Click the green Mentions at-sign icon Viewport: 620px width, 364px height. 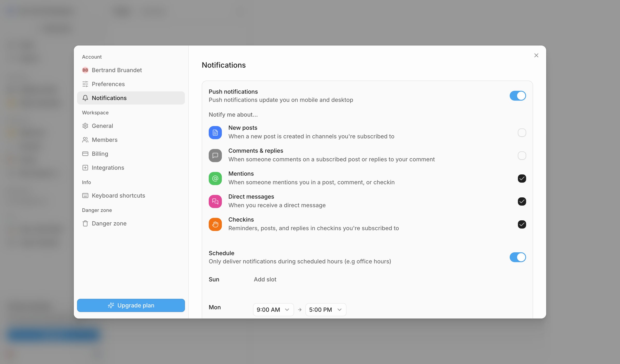(x=215, y=179)
